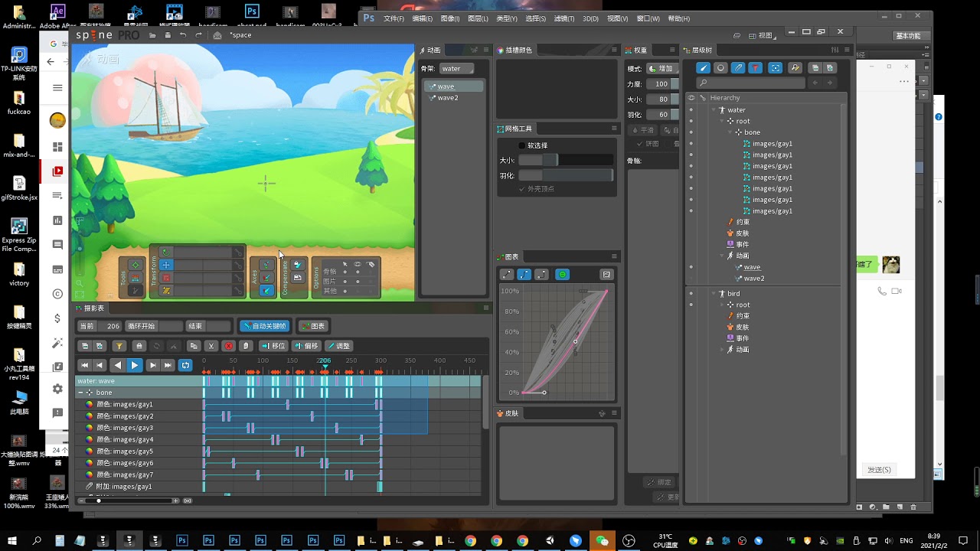Screen dimensions: 980x551
Task: Open the Graph panel menu
Action: [614, 256]
